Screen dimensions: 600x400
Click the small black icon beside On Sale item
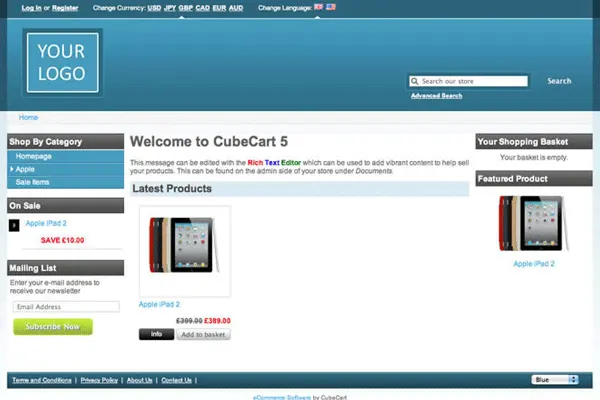[x=14, y=225]
